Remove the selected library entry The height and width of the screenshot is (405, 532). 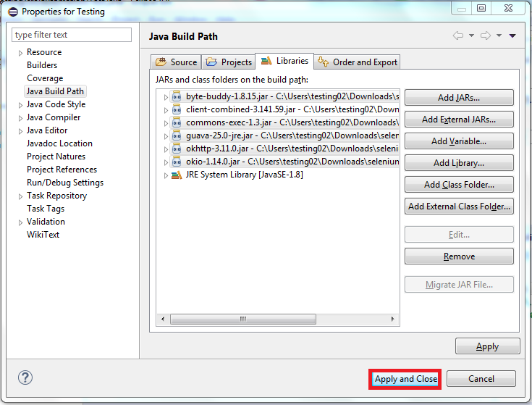[x=459, y=256]
